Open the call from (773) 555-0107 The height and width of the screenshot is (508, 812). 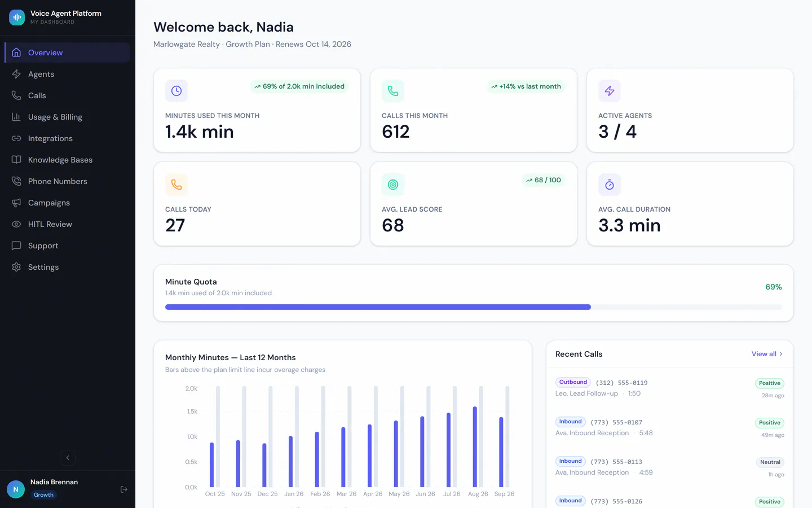670,427
